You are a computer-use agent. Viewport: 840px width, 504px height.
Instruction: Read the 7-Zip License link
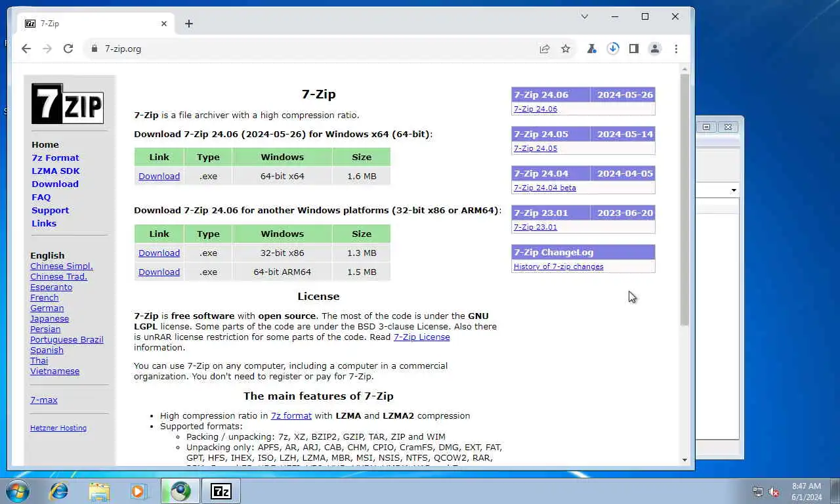coord(422,337)
